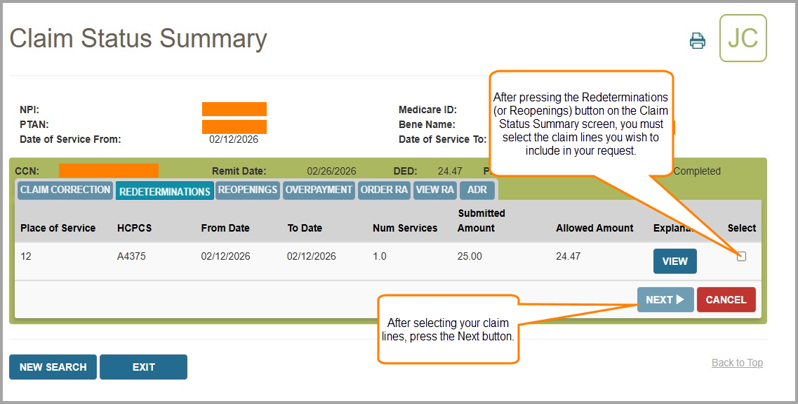Select HCPCS code A4375 cell
The width and height of the screenshot is (798, 404).
pos(131,256)
